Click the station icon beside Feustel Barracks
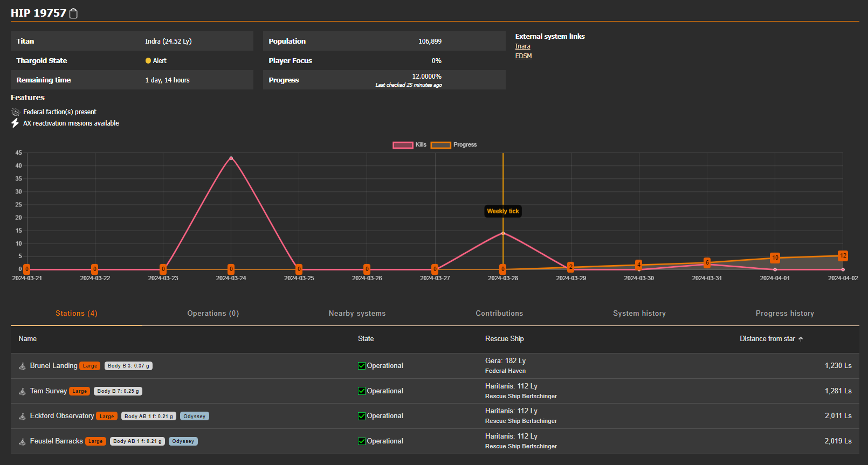This screenshot has height=465, width=868. pos(22,442)
